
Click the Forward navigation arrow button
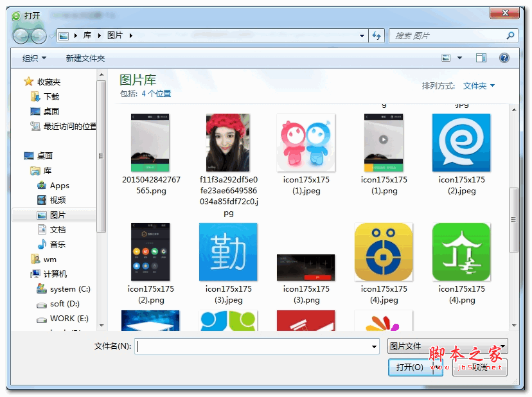39,35
